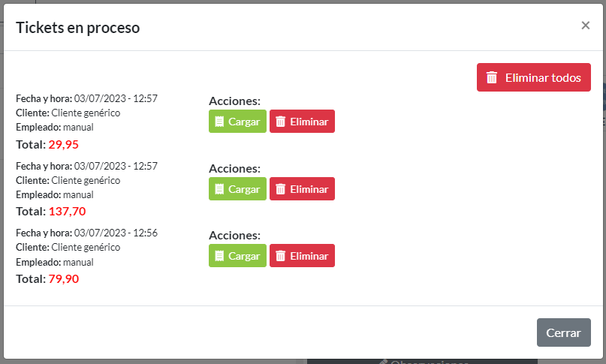Click the date 03/07/2023 - 12:56
The image size is (606, 364).
pos(116,233)
